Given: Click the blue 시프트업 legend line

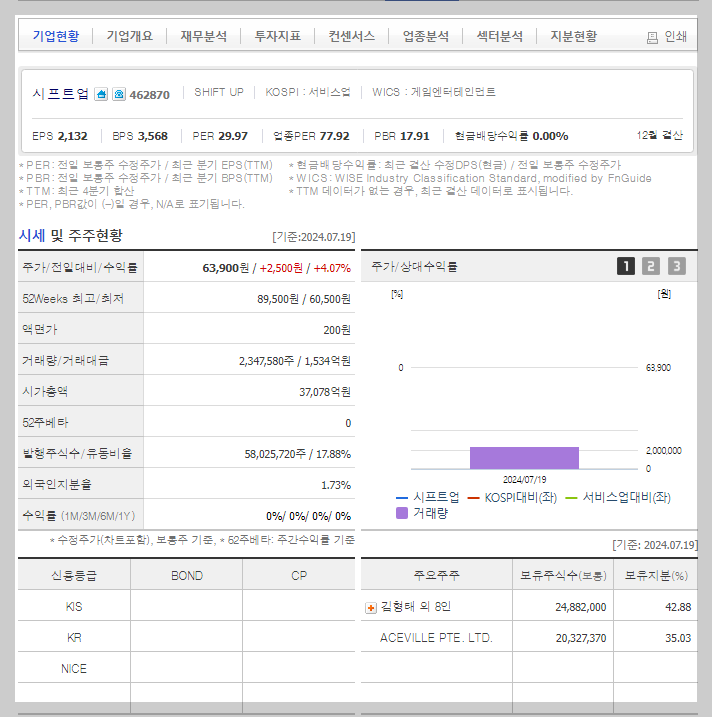Looking at the screenshot, I should 402,498.
